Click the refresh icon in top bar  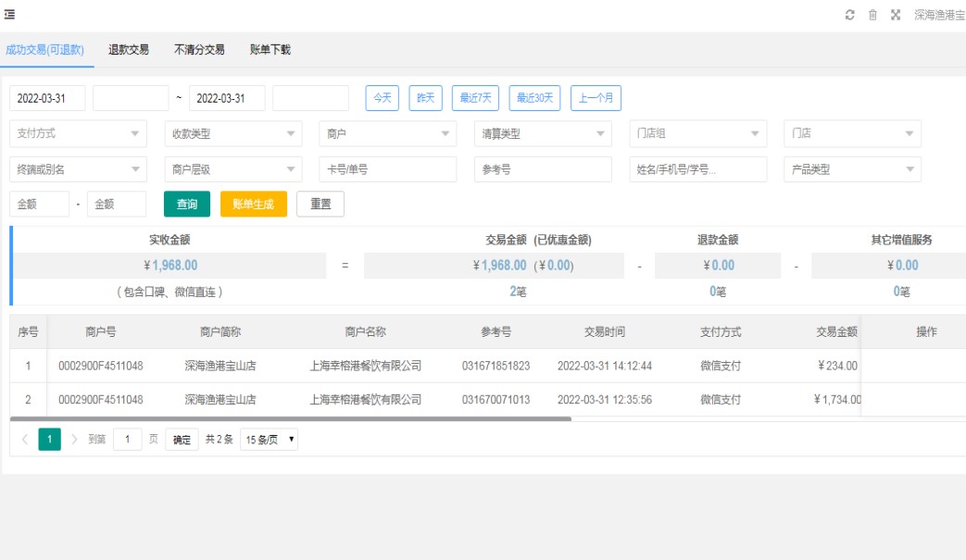pos(850,15)
